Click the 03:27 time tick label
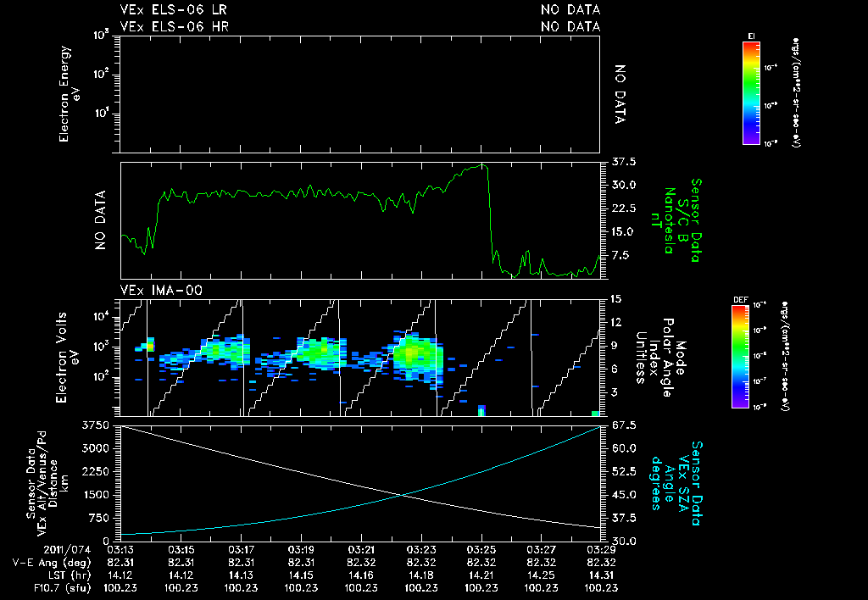Viewport: 868px width, 600px height. (x=542, y=550)
